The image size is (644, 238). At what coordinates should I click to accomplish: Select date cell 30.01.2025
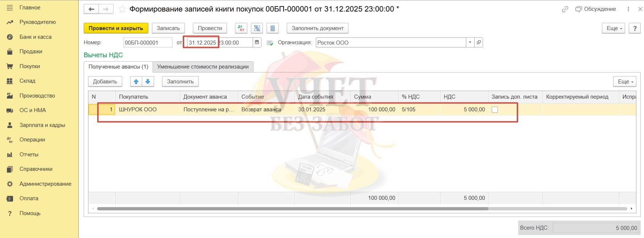coord(322,110)
